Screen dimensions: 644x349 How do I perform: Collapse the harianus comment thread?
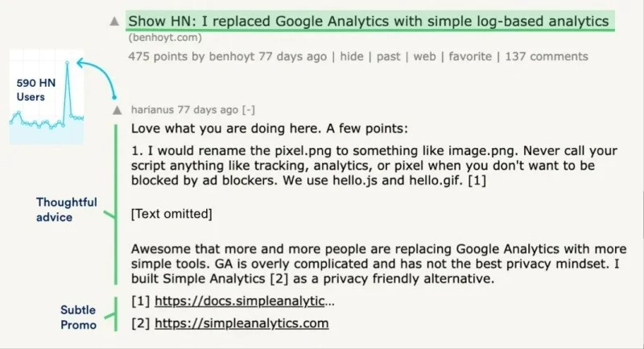click(250, 109)
